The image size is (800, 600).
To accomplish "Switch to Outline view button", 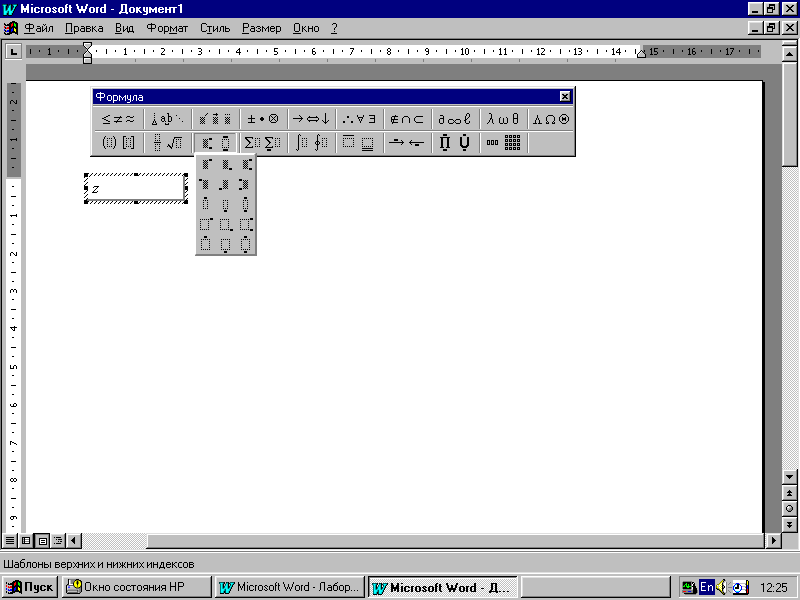I will tap(58, 540).
